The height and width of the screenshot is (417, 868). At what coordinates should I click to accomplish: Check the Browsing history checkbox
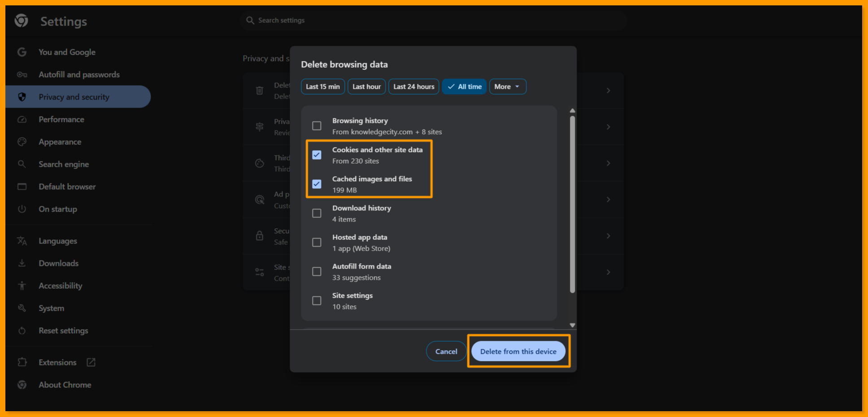pos(317,126)
